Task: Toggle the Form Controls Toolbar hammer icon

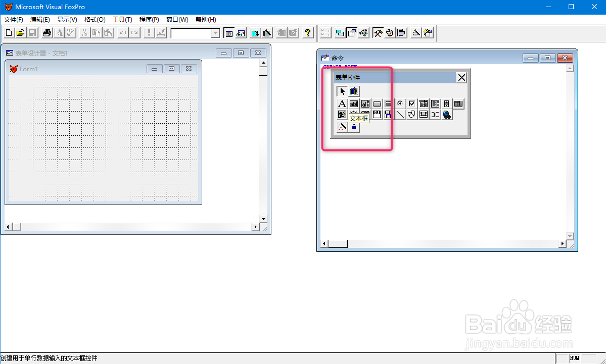Action: 378,33
